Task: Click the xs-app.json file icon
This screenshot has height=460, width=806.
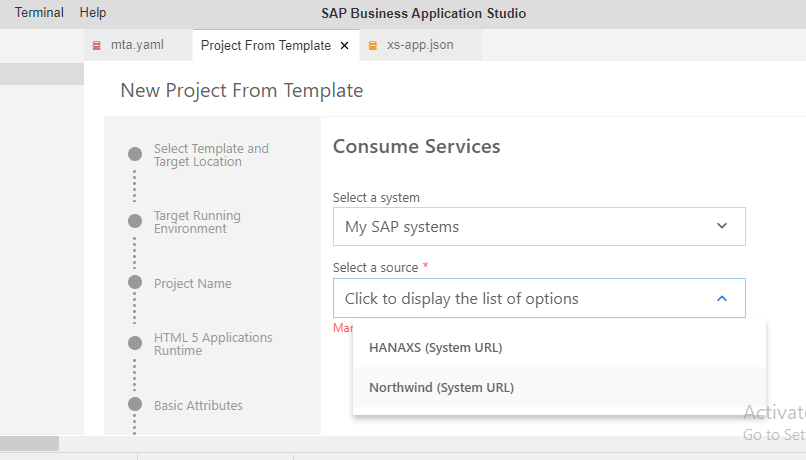Action: pyautogui.click(x=373, y=45)
